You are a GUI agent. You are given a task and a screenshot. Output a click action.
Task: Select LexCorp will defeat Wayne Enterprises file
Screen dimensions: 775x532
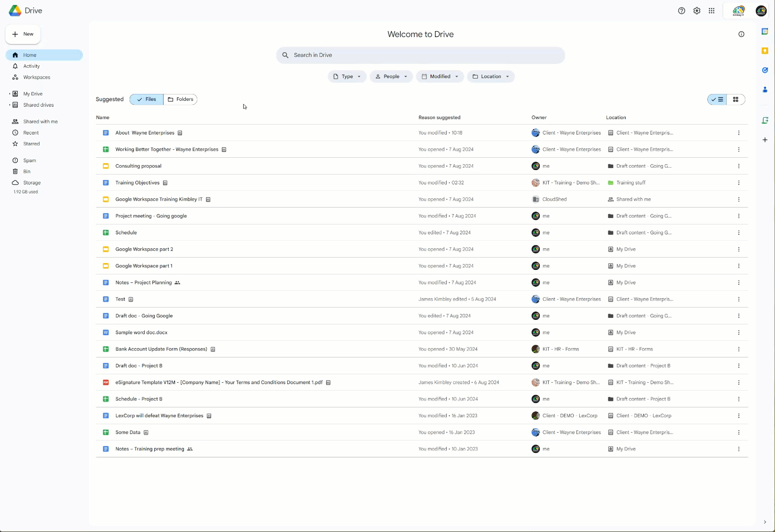422,416
